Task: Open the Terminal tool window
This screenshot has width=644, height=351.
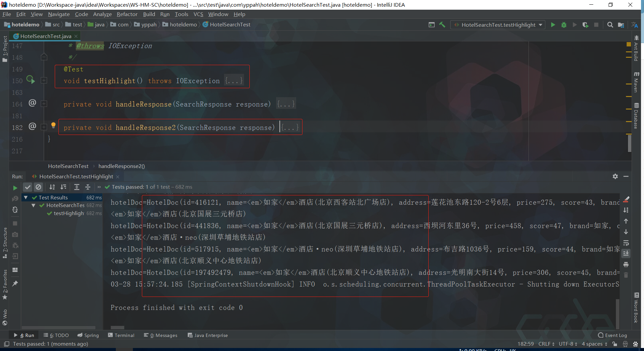Action: tap(121, 335)
